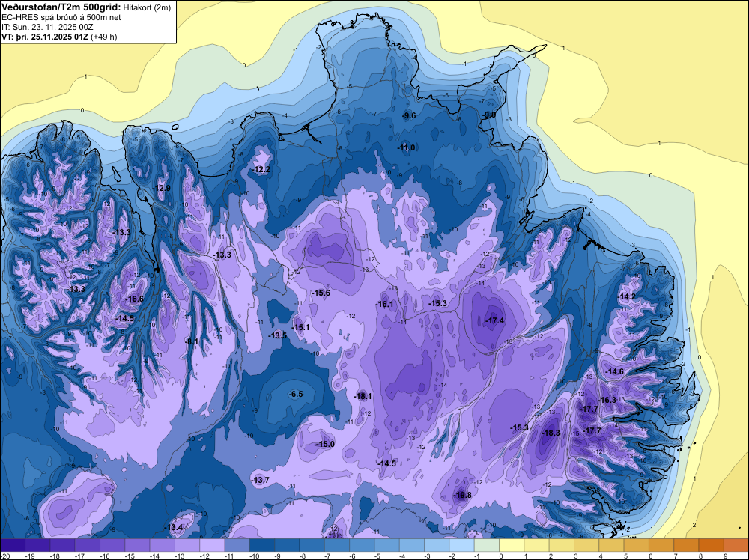The width and height of the screenshot is (749, 560).
Task: Select the -17.4 temperature value
Action: [494, 321]
